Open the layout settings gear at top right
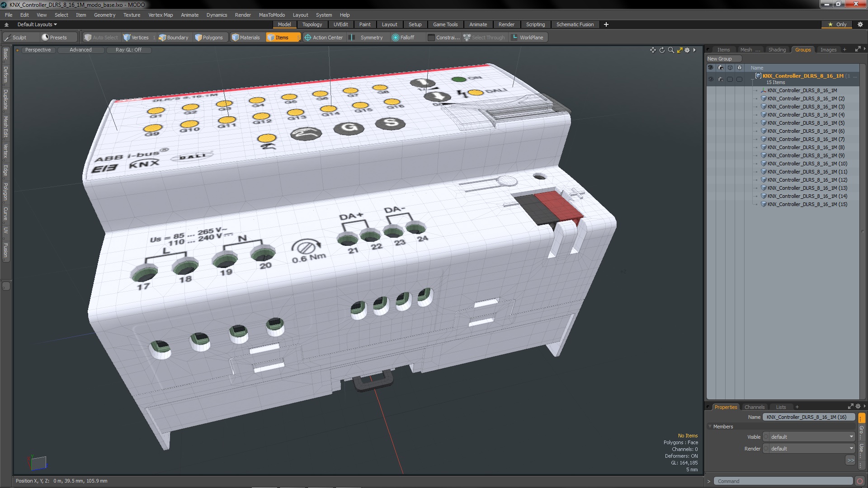Viewport: 868px width, 488px height. (860, 24)
